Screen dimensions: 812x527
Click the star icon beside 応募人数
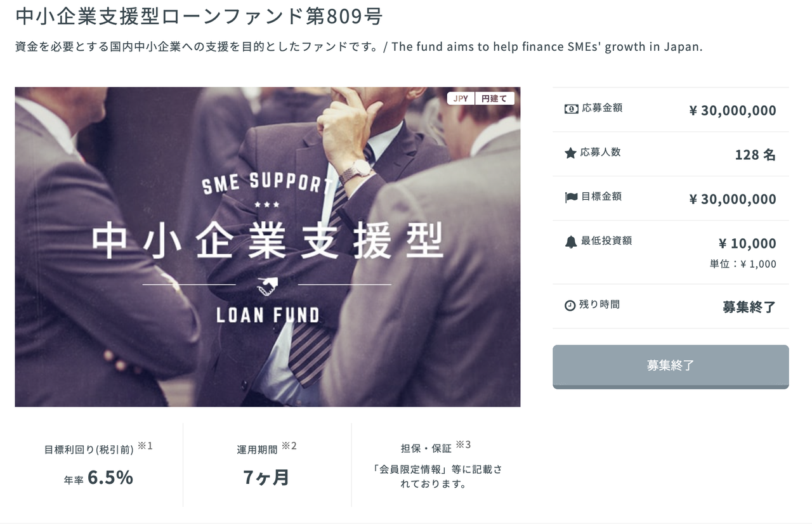[x=570, y=153]
